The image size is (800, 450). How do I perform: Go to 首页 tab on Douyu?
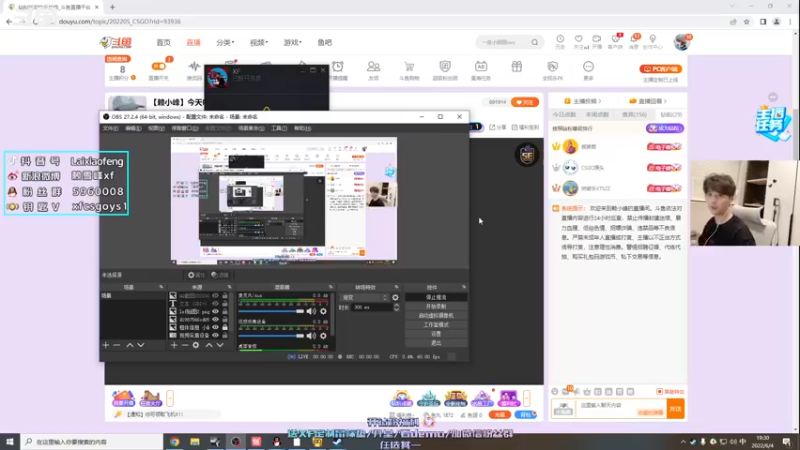163,43
